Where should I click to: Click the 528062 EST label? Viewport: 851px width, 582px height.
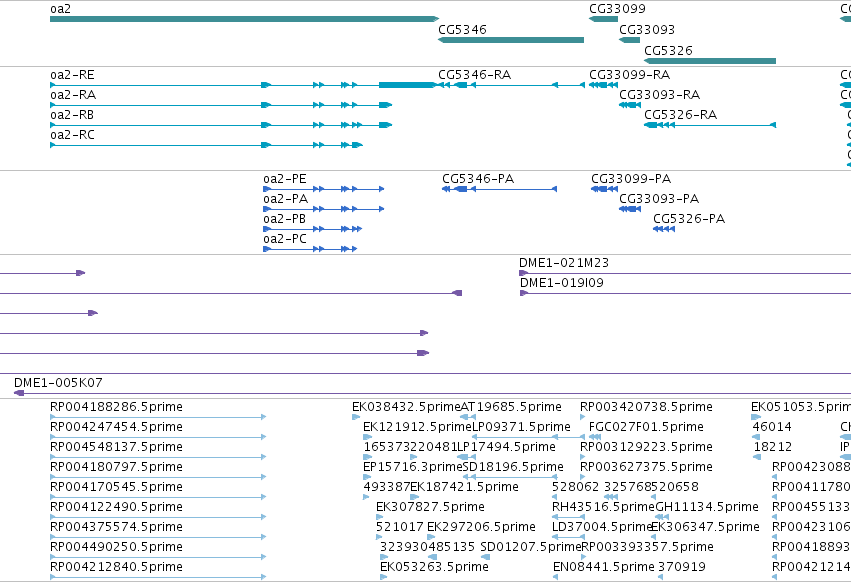pyautogui.click(x=575, y=487)
